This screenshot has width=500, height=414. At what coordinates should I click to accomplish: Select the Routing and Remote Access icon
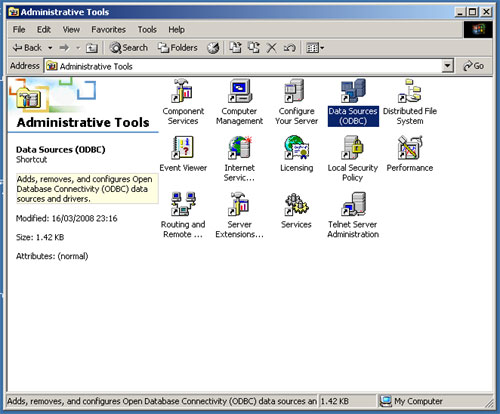pyautogui.click(x=183, y=204)
